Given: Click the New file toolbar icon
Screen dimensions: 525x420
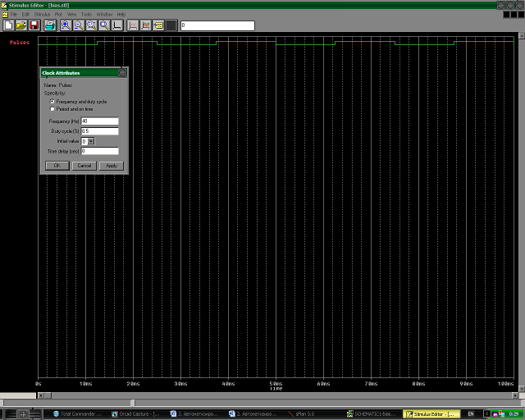Looking at the screenshot, I should coord(8,25).
